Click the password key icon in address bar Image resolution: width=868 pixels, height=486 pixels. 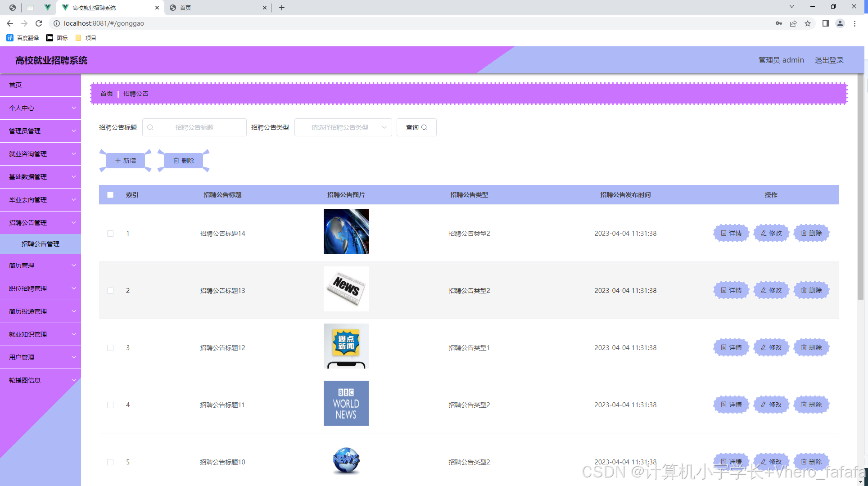coord(779,23)
